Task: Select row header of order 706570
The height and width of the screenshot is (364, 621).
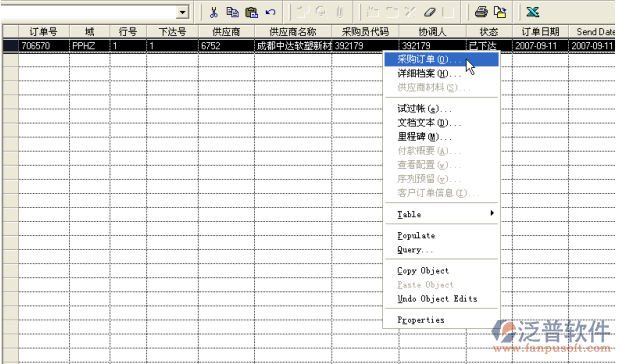Action: (10, 46)
